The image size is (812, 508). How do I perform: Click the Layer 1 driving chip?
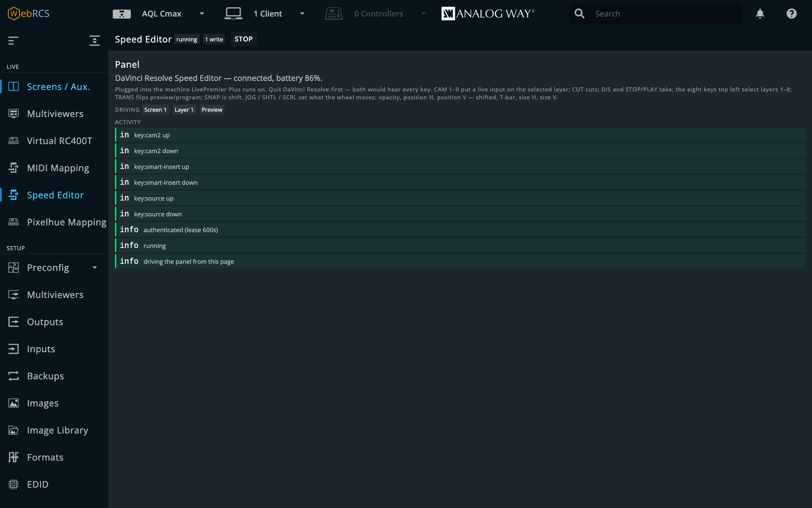point(184,110)
